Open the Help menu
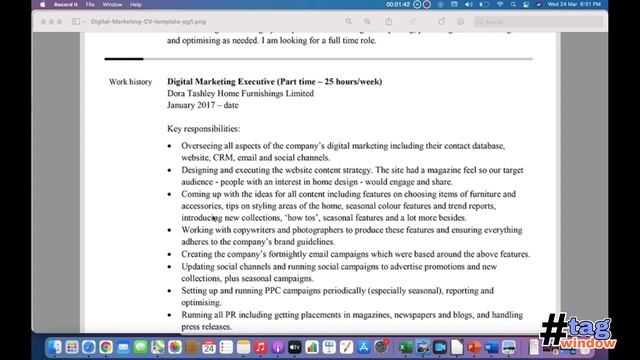This screenshot has height=360, width=640. click(x=136, y=4)
